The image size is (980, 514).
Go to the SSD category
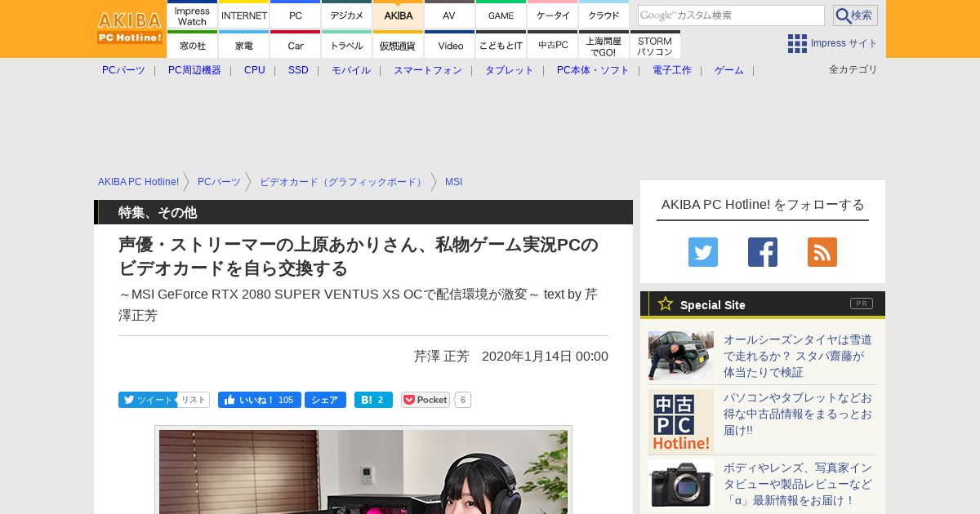298,70
